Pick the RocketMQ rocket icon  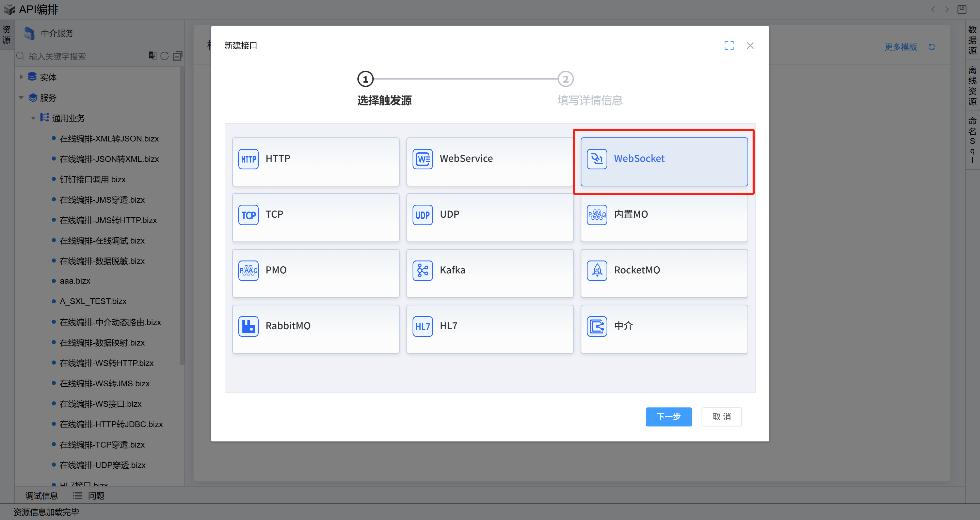point(597,270)
